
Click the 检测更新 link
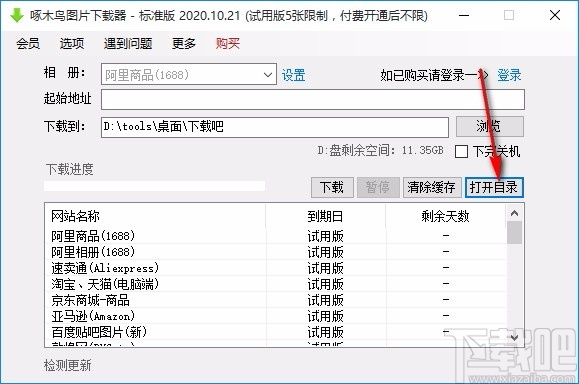click(68, 365)
